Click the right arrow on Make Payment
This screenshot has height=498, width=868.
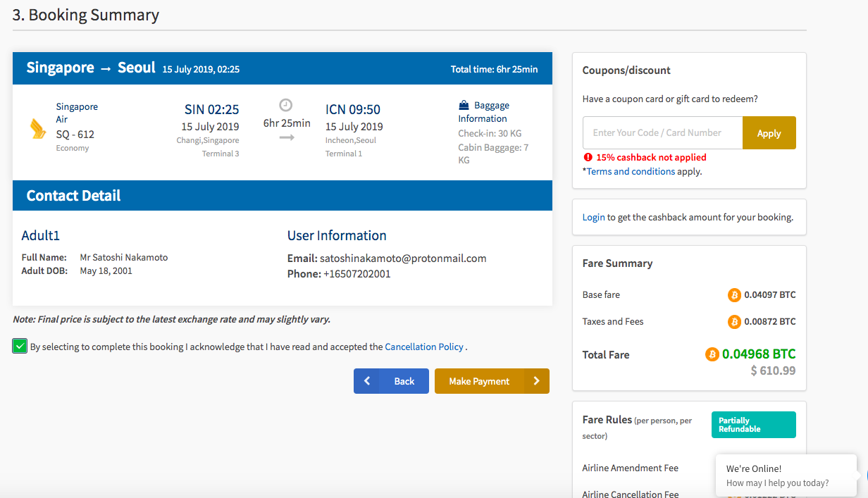538,381
